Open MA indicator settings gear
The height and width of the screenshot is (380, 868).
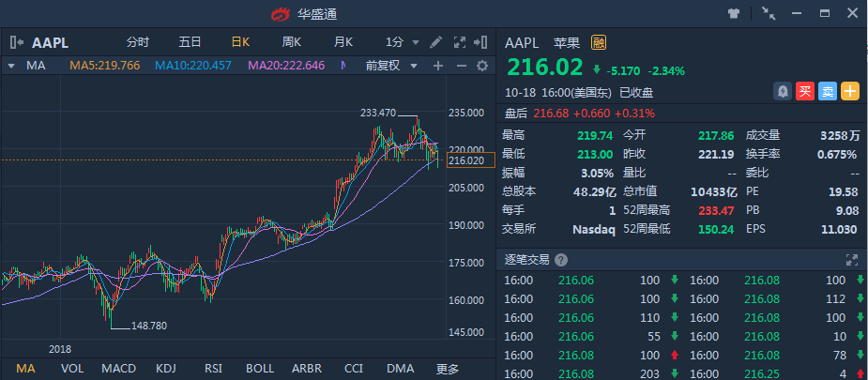482,66
